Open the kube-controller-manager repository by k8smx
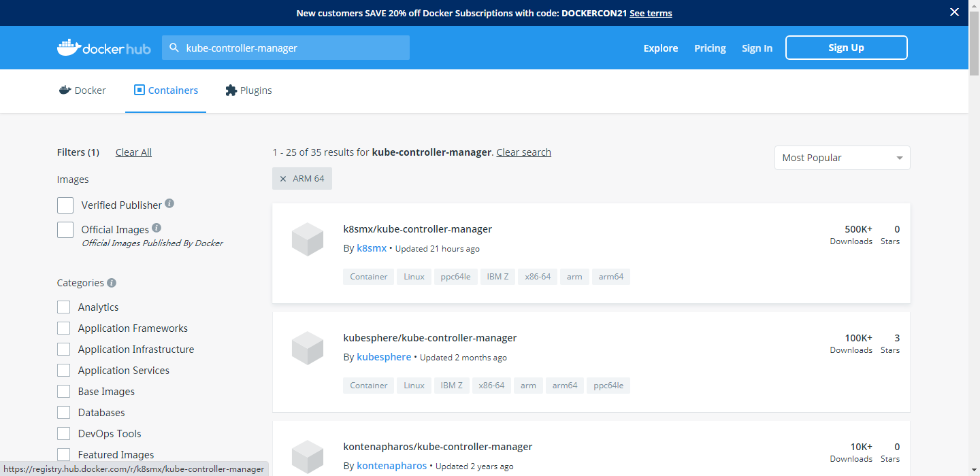Screen dimensions: 980x476 [x=418, y=228]
